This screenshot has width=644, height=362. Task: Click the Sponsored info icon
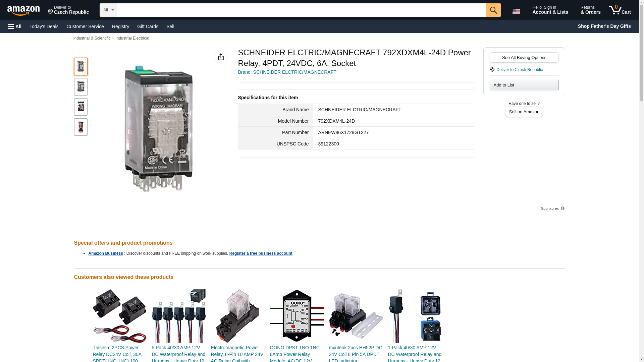(562, 208)
